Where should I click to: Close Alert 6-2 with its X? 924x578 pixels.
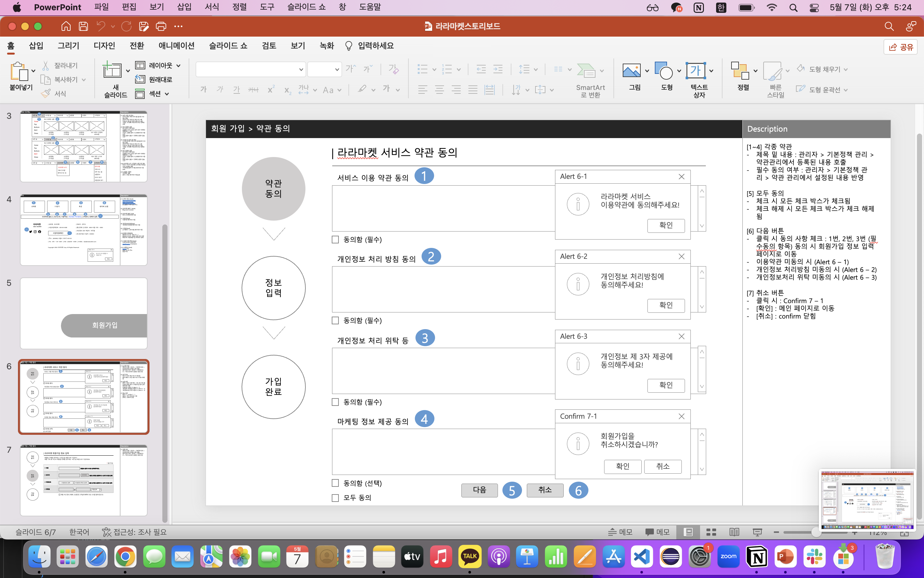[x=681, y=257]
